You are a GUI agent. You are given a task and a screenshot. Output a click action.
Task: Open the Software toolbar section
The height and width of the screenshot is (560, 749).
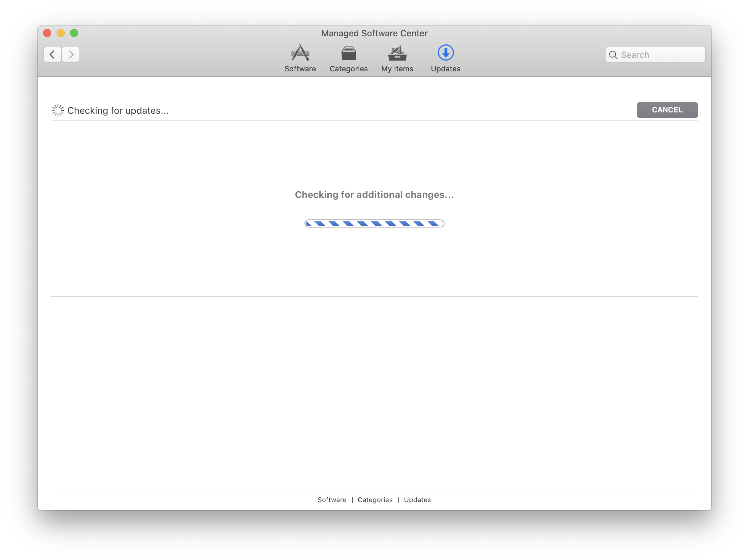pyautogui.click(x=300, y=58)
